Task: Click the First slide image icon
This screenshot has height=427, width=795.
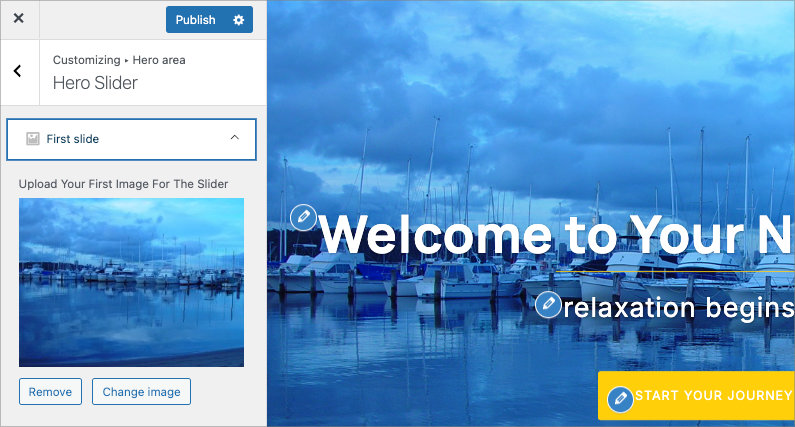Action: pos(33,139)
